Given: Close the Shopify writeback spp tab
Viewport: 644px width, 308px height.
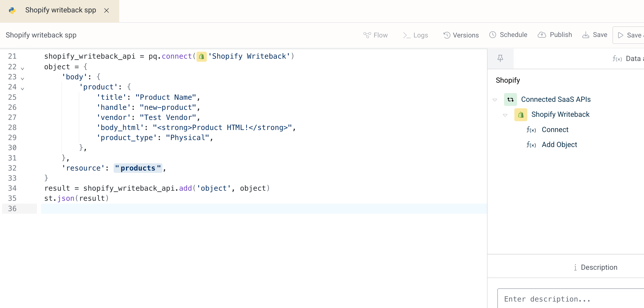Looking at the screenshot, I should point(106,10).
